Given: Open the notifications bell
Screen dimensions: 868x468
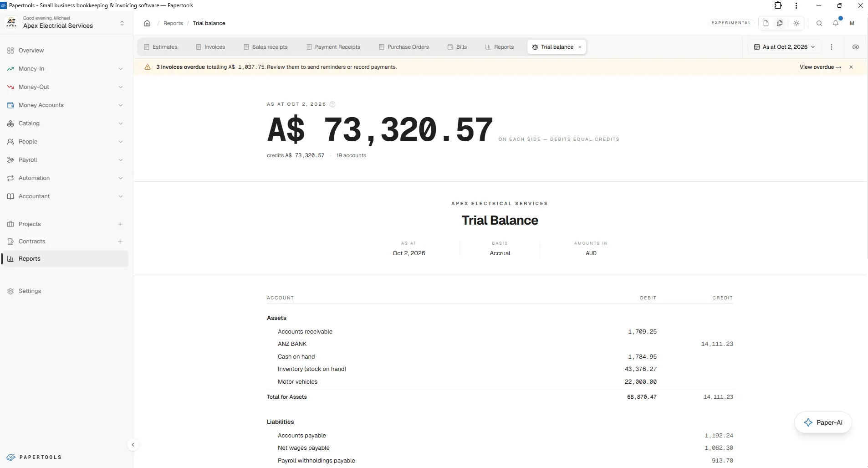Looking at the screenshot, I should 836,23.
